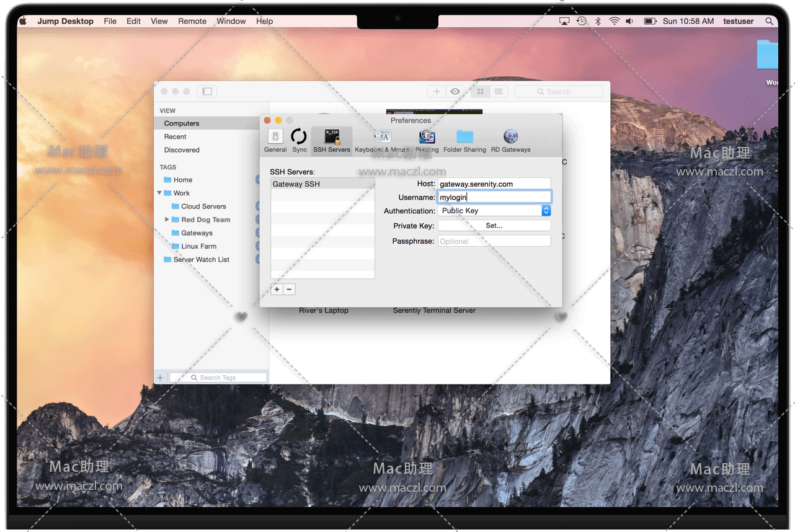Switch to the list view
795x532 pixels.
(499, 92)
